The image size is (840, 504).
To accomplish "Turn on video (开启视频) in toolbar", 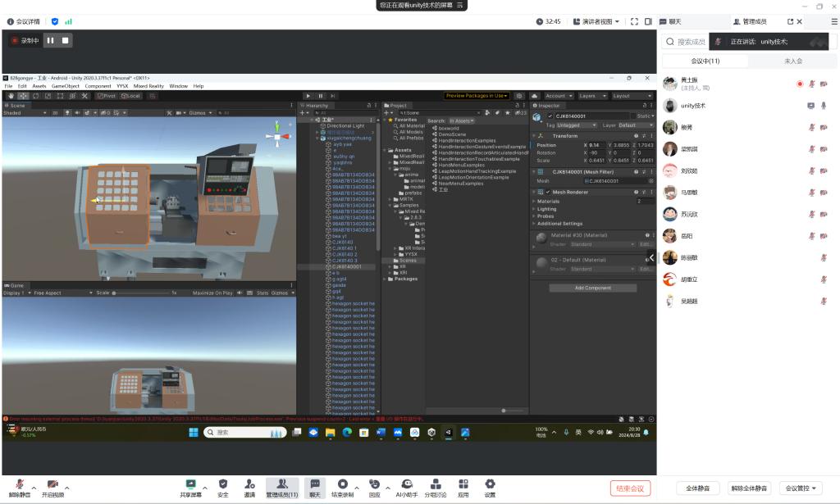I will [52, 484].
